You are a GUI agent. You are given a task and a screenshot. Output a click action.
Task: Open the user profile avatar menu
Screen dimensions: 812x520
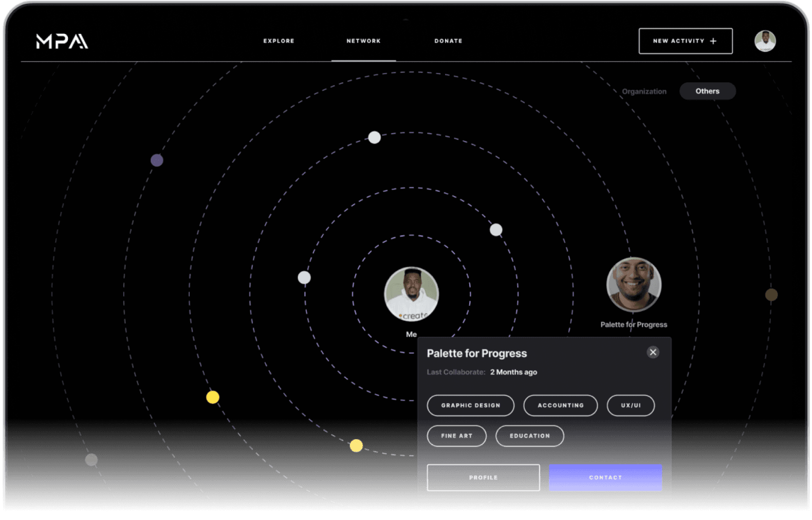765,41
